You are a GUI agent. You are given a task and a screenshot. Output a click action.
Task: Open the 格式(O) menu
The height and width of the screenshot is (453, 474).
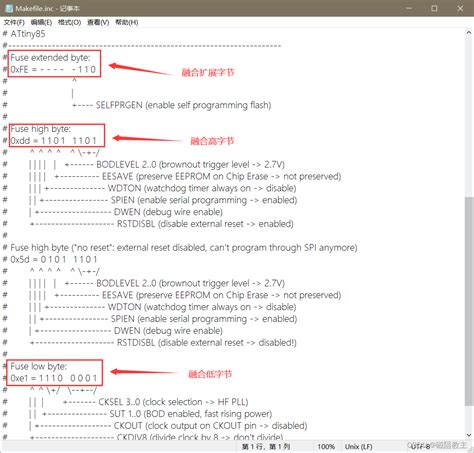[x=69, y=22]
